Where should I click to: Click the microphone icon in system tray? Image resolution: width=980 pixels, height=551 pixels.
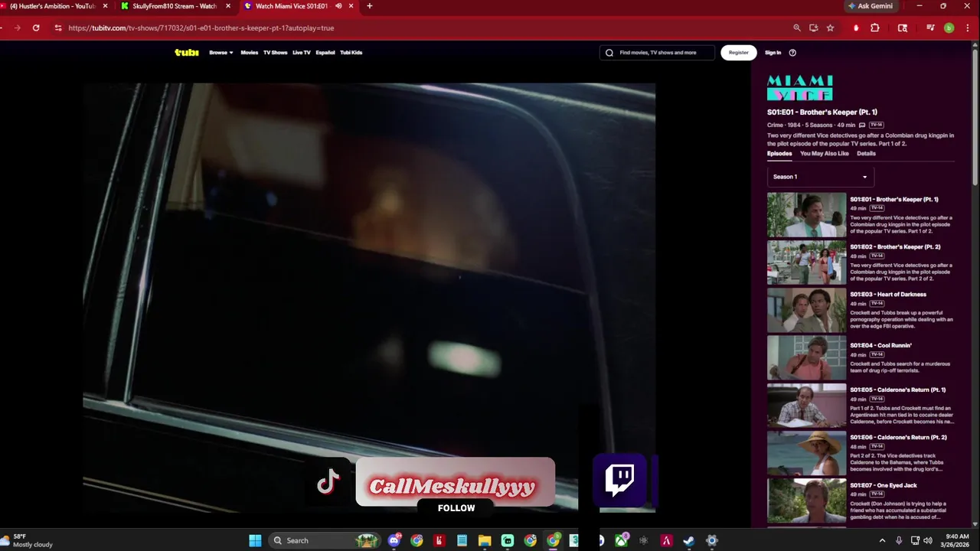(x=899, y=540)
